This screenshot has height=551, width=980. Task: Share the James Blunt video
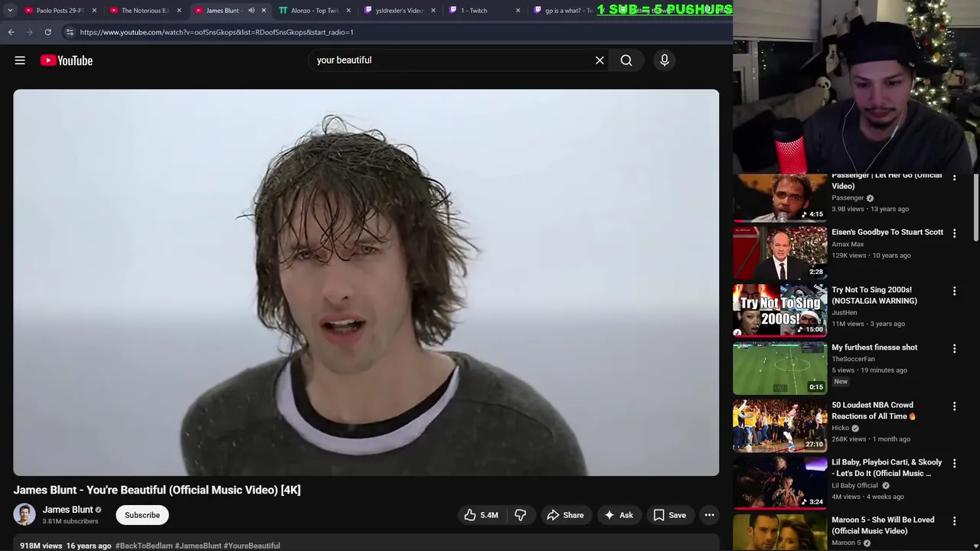coord(565,515)
